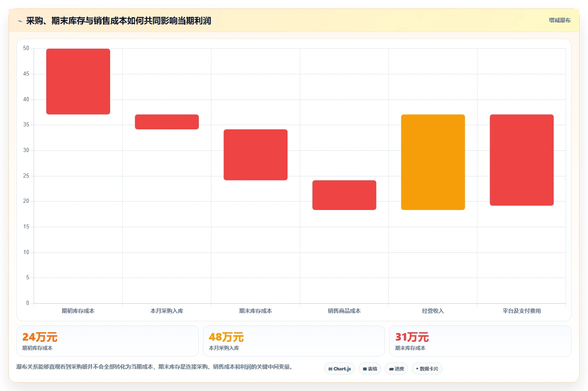Click the x-axis label 平台及支付费用
588x391 pixels.
click(522, 311)
